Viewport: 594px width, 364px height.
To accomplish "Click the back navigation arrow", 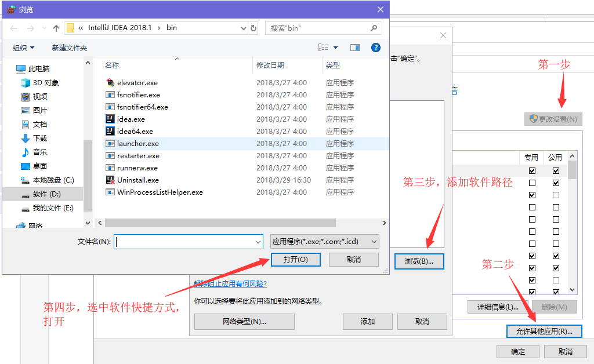I will (13, 27).
